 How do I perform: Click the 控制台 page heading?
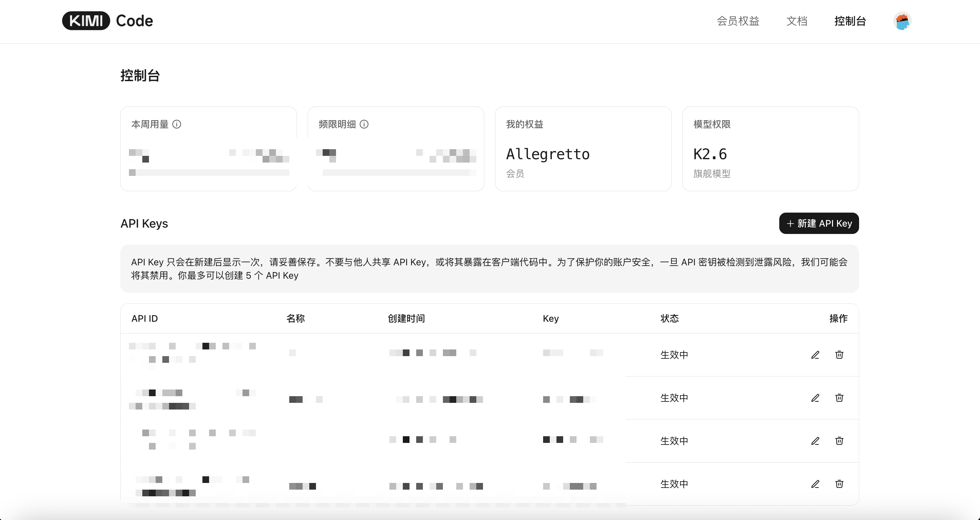[140, 75]
